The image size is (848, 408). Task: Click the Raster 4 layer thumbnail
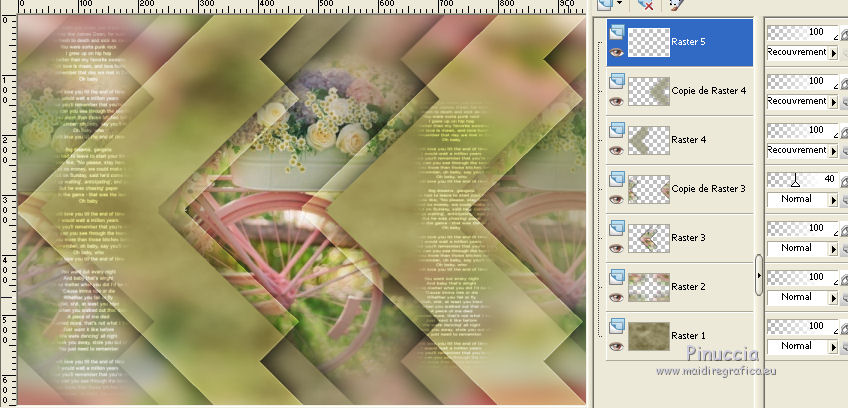(649, 140)
